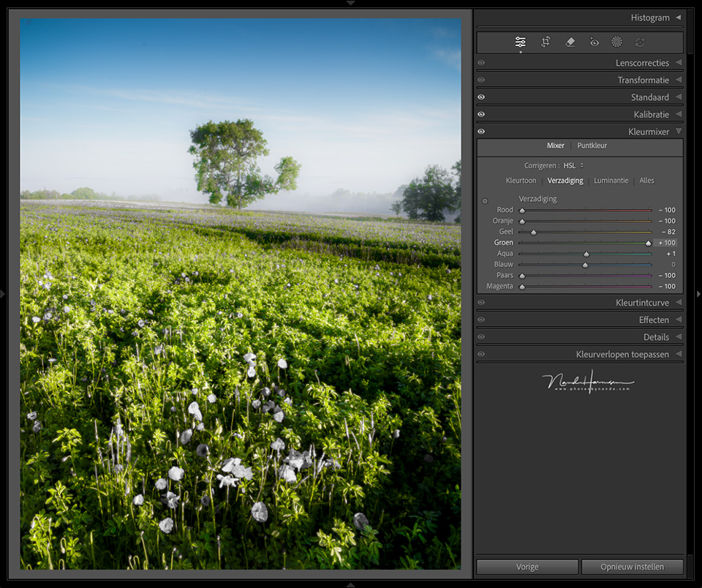
Task: Open the Corrigeren HSL dropdown
Action: (573, 166)
